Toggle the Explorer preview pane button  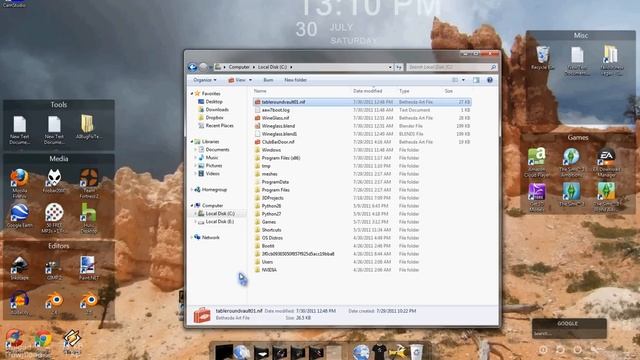tap(476, 80)
